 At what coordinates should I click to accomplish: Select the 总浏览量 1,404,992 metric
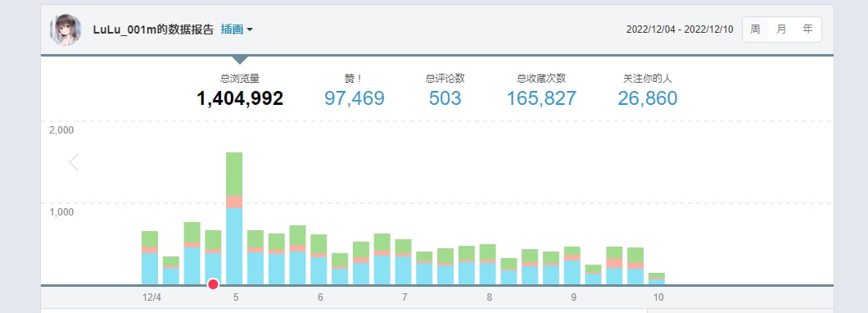(240, 90)
